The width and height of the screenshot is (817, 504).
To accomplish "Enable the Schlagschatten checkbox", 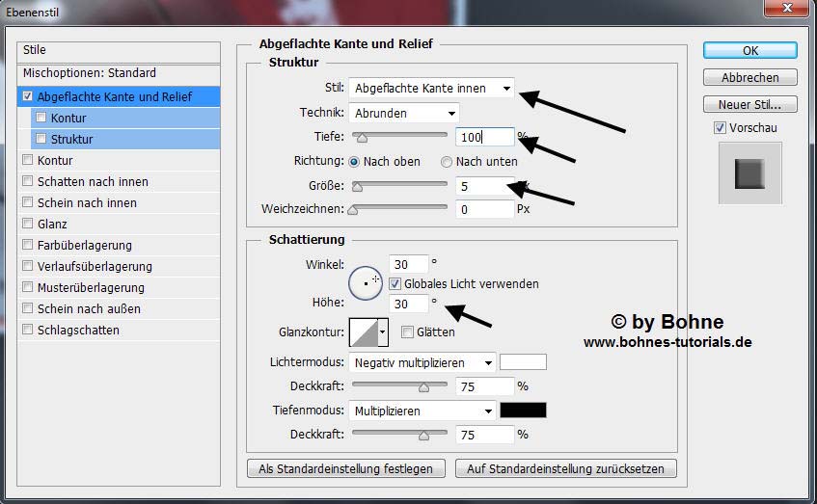I will coord(27,331).
